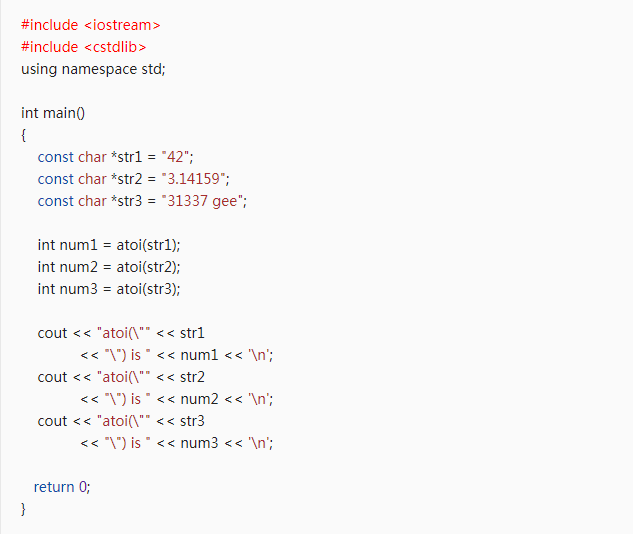This screenshot has width=633, height=534.
Task: Click the cout line ending with str3
Action: pyautogui.click(x=121, y=421)
